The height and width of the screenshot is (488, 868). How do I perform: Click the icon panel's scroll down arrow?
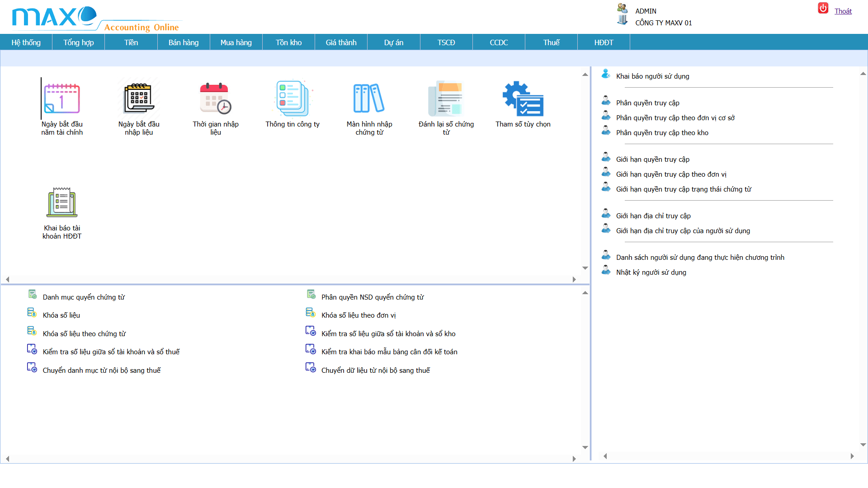pyautogui.click(x=585, y=268)
